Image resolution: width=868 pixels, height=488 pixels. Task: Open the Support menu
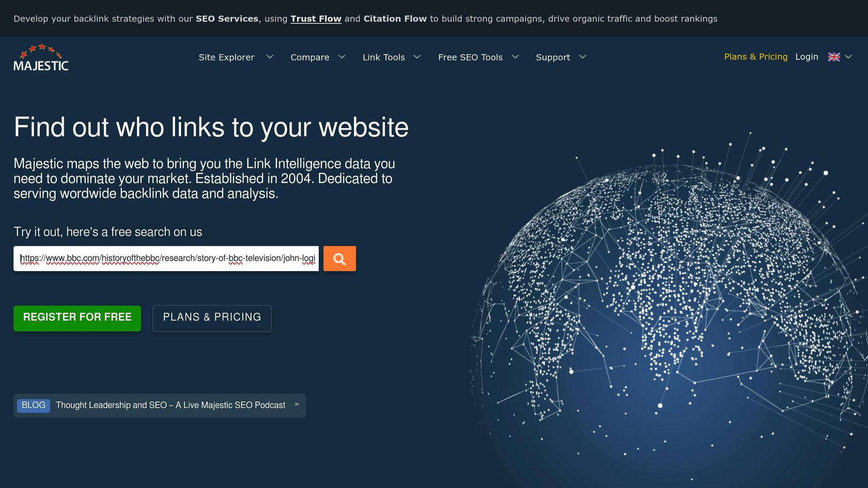pyautogui.click(x=553, y=57)
